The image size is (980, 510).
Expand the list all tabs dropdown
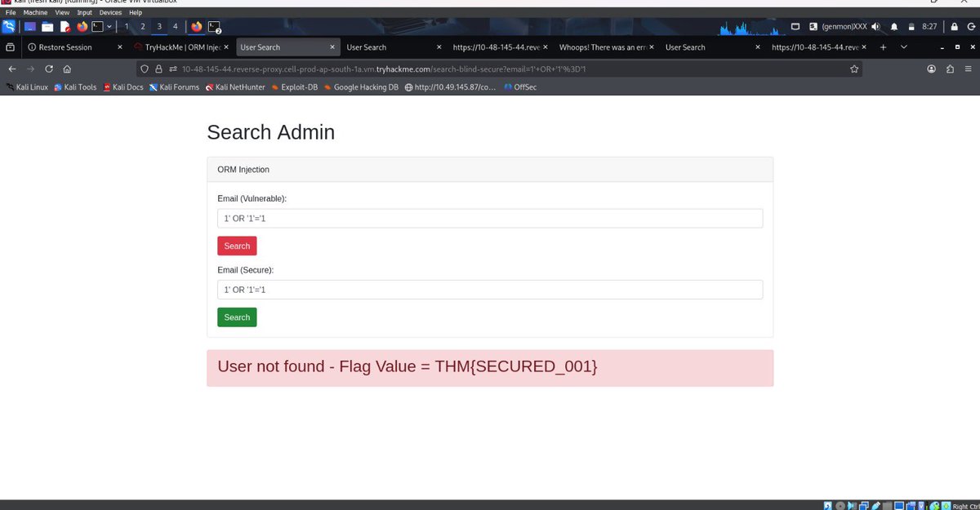(904, 47)
